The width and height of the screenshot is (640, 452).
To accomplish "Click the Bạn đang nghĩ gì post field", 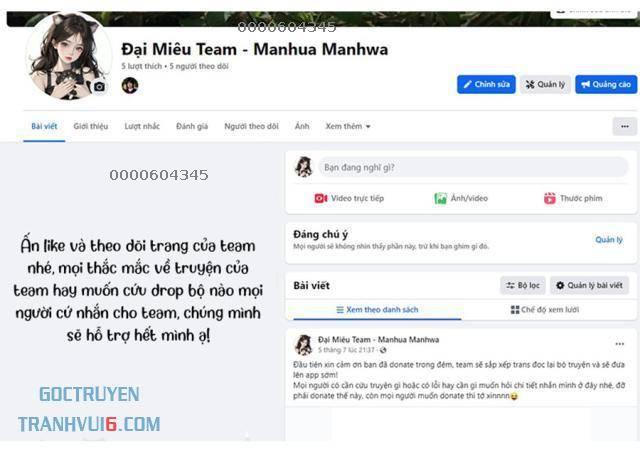I will 473,167.
